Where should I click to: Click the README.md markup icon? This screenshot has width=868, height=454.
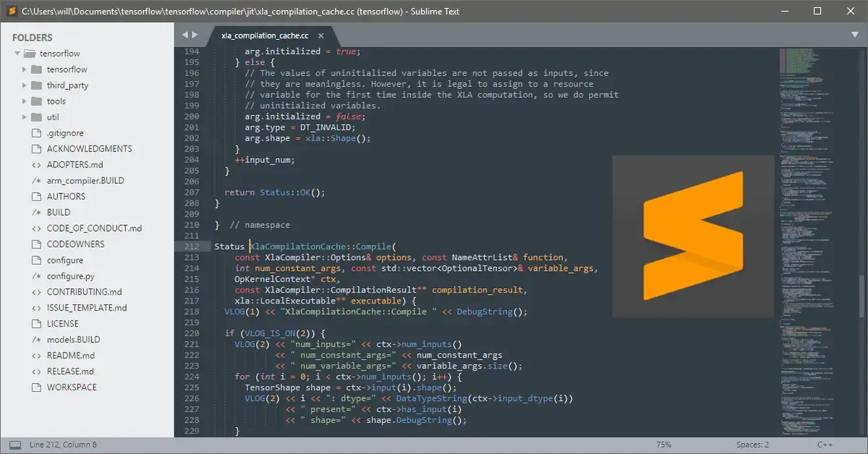click(37, 356)
